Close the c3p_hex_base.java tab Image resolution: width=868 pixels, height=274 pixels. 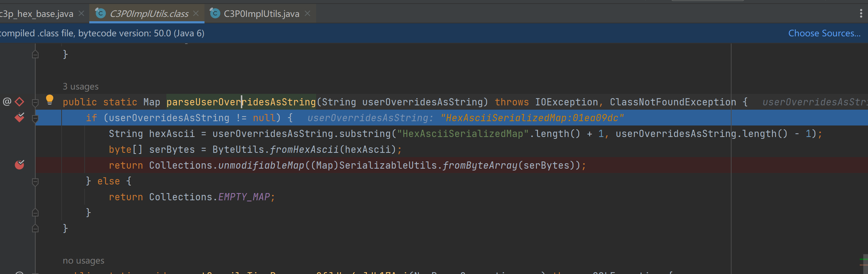81,14
